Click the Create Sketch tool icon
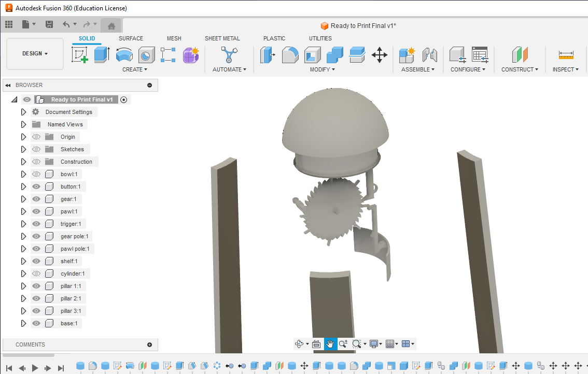This screenshot has height=374, width=588. point(80,54)
